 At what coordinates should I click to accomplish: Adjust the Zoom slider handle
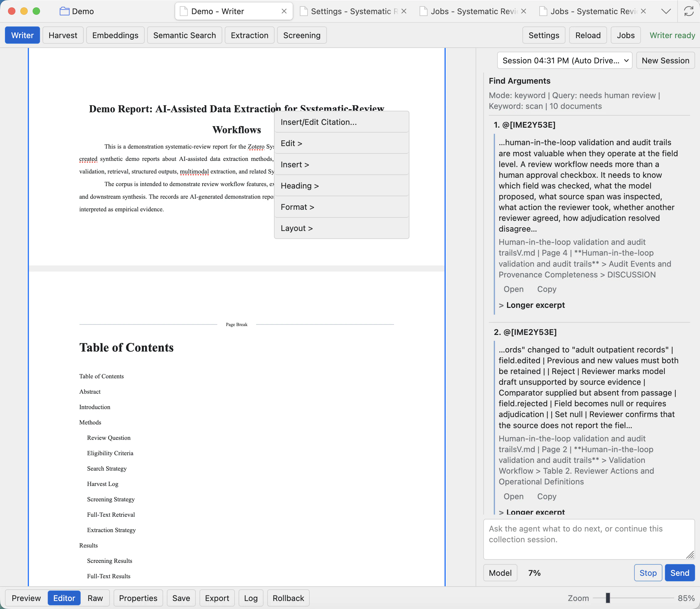point(608,598)
